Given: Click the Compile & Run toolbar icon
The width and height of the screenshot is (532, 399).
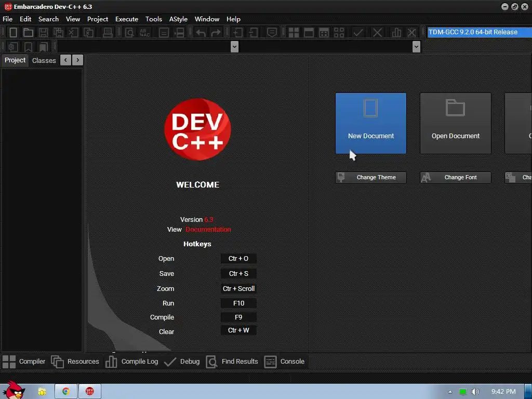Looking at the screenshot, I should pos(324,33).
